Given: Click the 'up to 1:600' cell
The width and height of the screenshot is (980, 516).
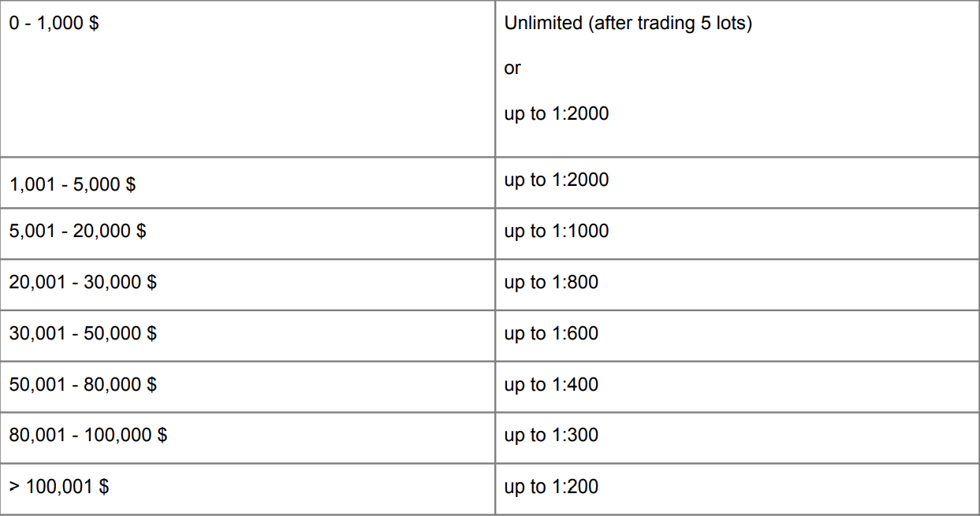Looking at the screenshot, I should tap(551, 333).
